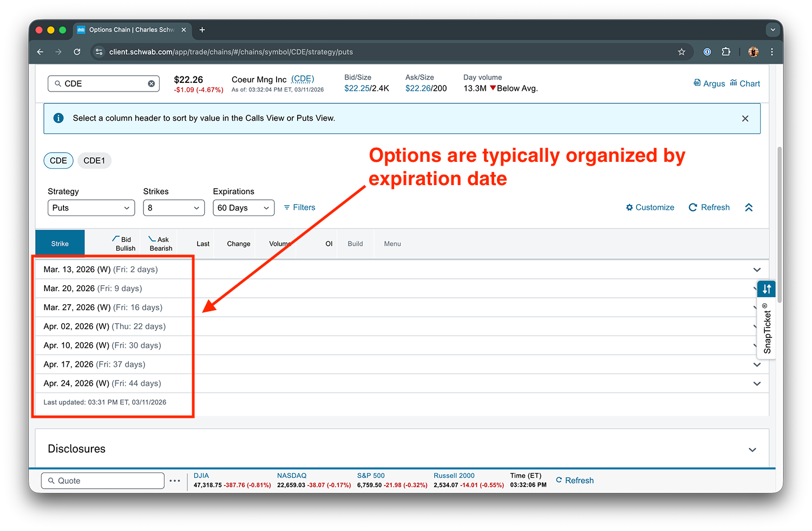Screen dimensions: 812x531
Task: Reload the page with the browser refresh icon
Action: pos(77,52)
